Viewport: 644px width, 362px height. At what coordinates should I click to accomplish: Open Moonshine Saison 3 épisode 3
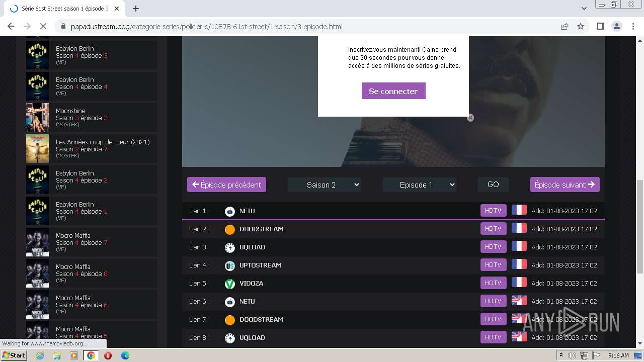tap(92, 118)
